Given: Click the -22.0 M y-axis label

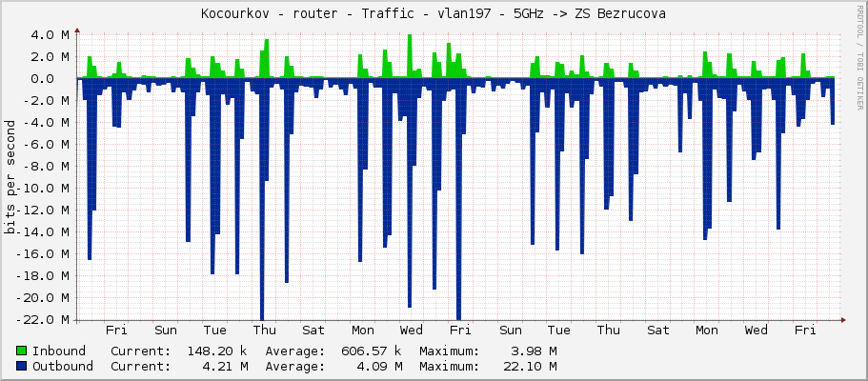Looking at the screenshot, I should coord(43,319).
